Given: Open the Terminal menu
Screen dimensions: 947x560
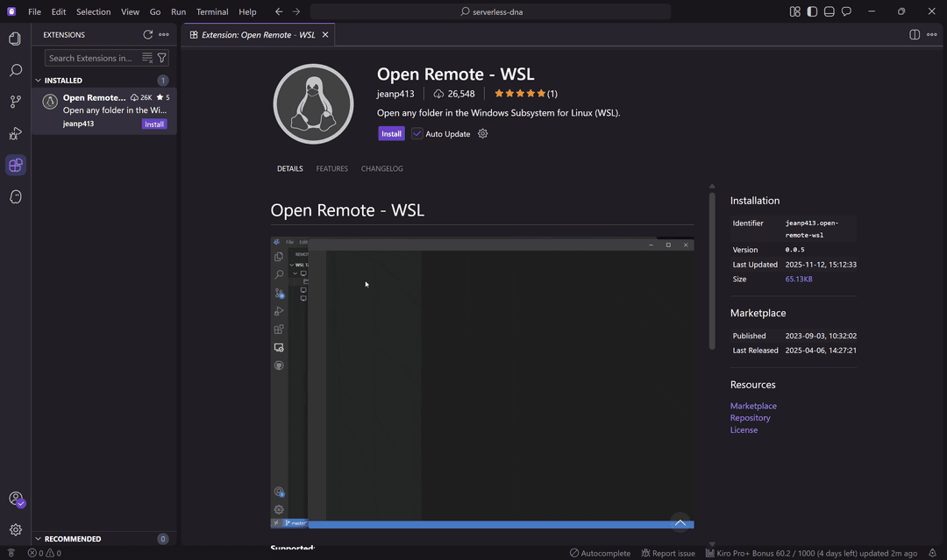Looking at the screenshot, I should coord(211,11).
